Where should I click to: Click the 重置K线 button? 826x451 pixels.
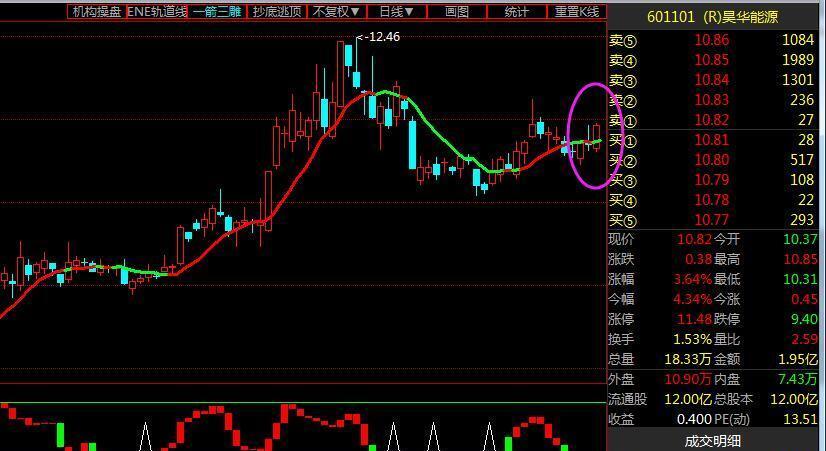click(577, 12)
